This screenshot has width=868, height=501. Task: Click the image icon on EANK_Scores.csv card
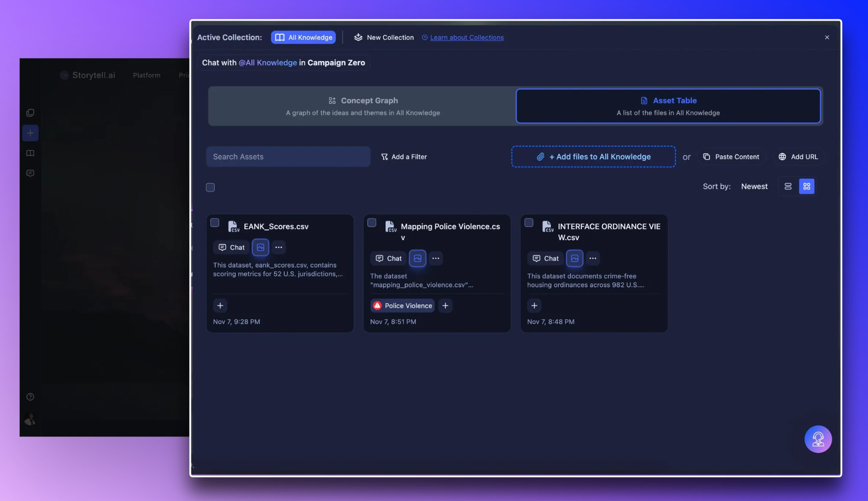pos(260,247)
